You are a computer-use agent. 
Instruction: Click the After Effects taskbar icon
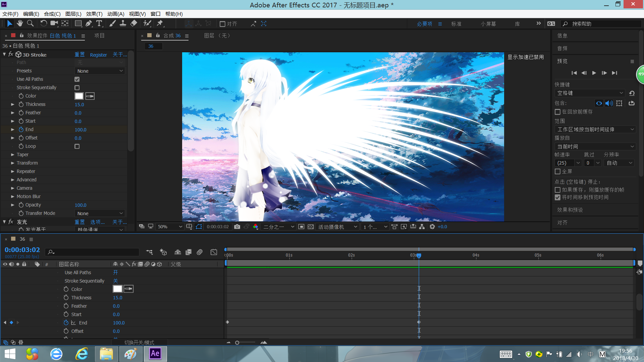(155, 354)
